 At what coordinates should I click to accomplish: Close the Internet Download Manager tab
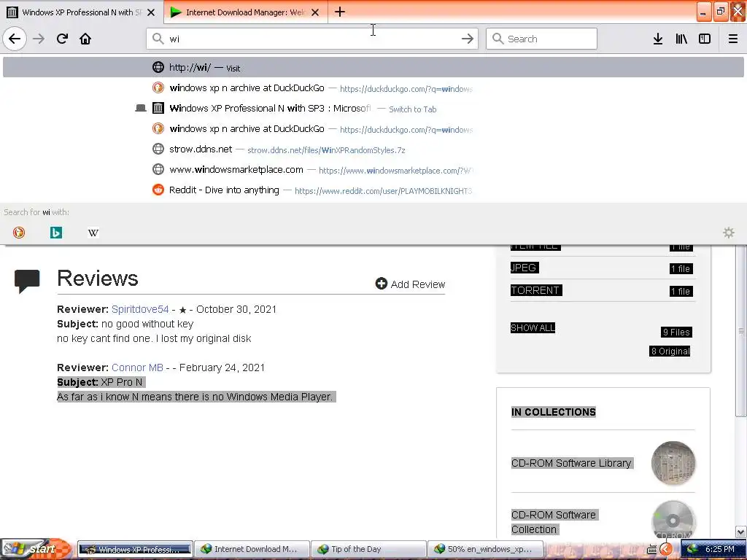tap(315, 12)
